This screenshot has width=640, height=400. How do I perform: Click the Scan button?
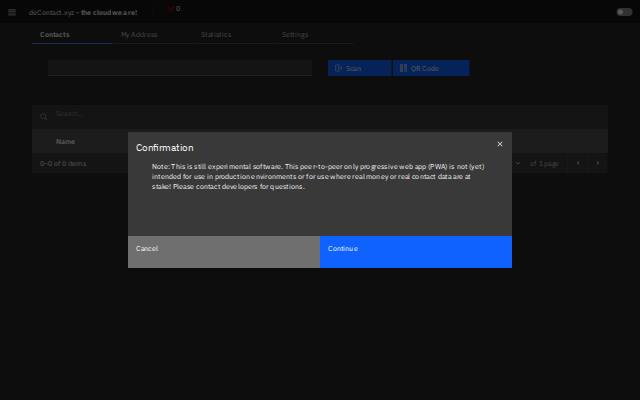[x=360, y=68]
